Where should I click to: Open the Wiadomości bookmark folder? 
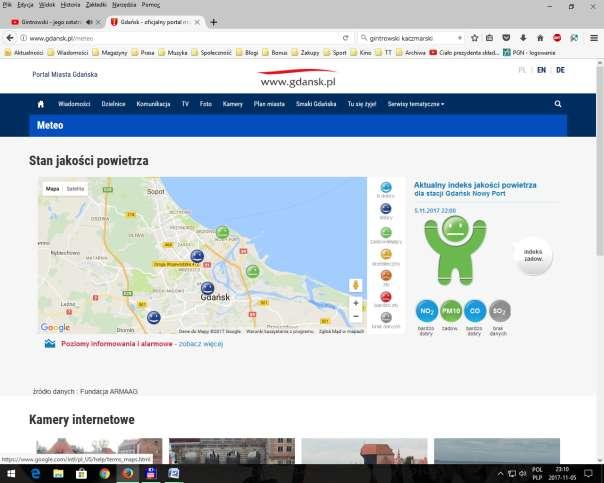coord(68,53)
